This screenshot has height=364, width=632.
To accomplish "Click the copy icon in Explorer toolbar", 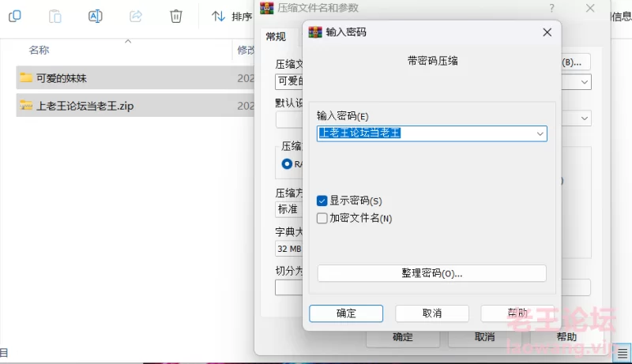I will click(15, 16).
